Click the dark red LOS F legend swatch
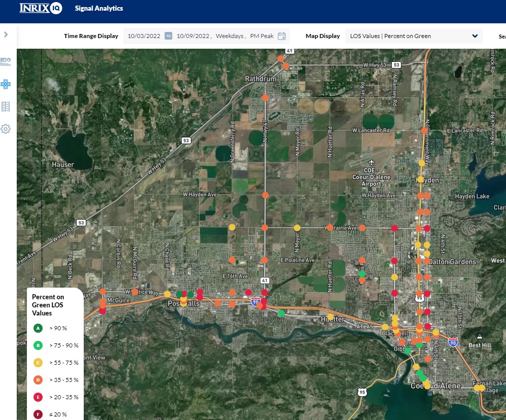 coord(38,414)
